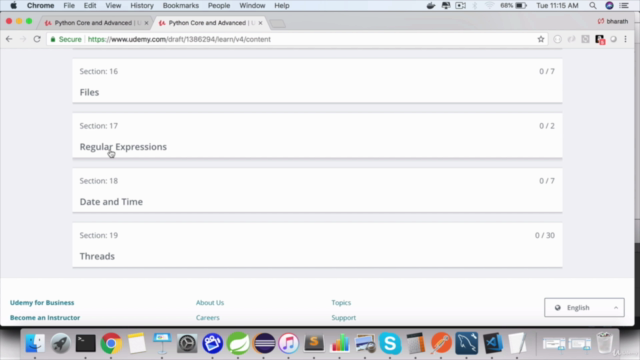Expand Section 19 Threads
This screenshot has height=360, width=640.
click(317, 245)
